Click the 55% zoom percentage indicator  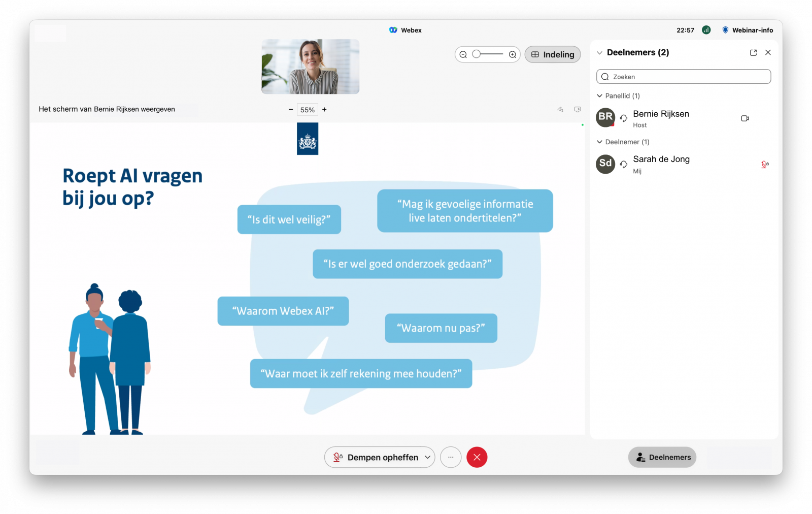click(307, 109)
